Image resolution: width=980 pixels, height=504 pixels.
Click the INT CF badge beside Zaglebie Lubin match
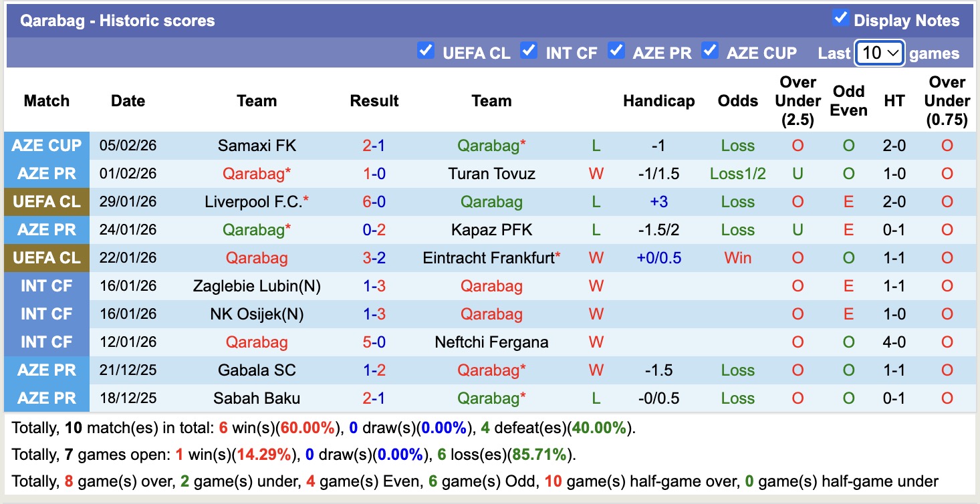[47, 285]
